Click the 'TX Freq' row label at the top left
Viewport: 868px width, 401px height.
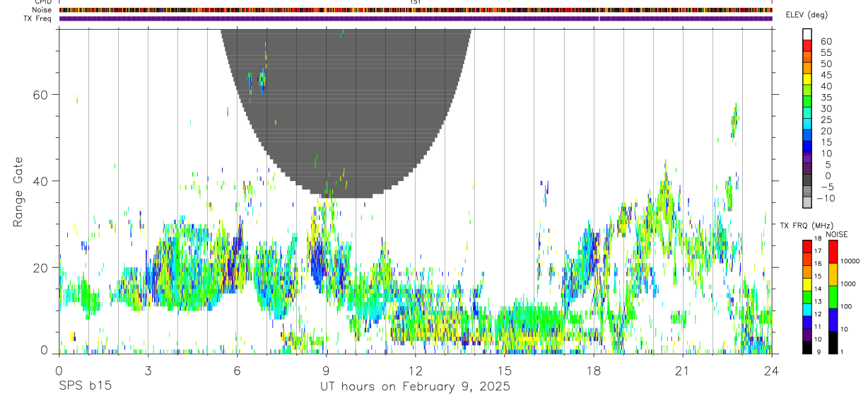(38, 18)
